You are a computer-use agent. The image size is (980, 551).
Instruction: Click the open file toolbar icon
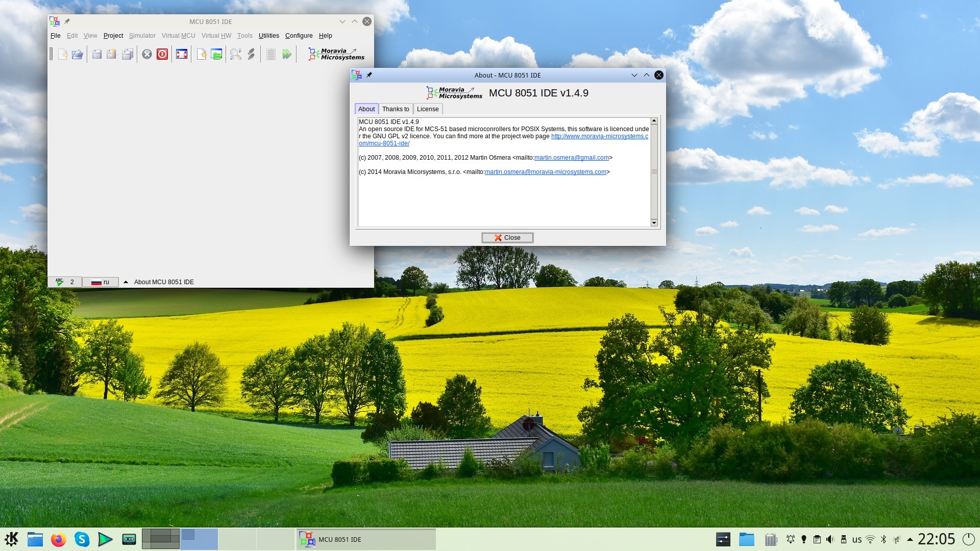click(77, 54)
